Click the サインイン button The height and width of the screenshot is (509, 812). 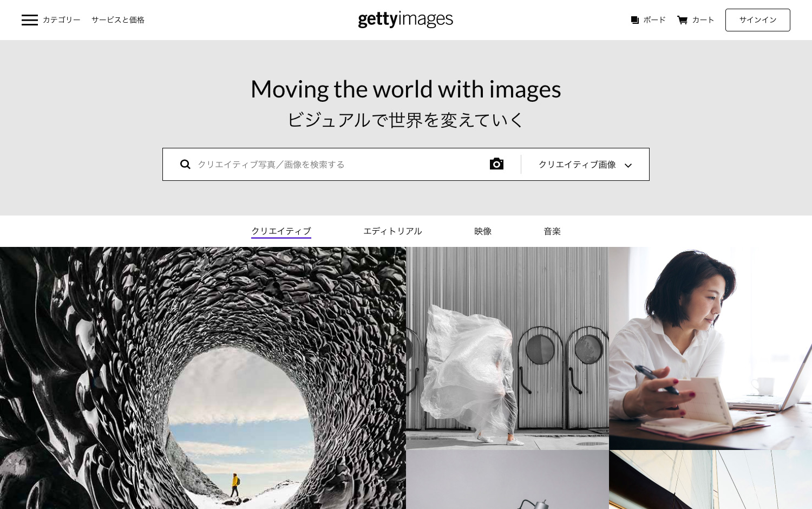click(x=758, y=20)
